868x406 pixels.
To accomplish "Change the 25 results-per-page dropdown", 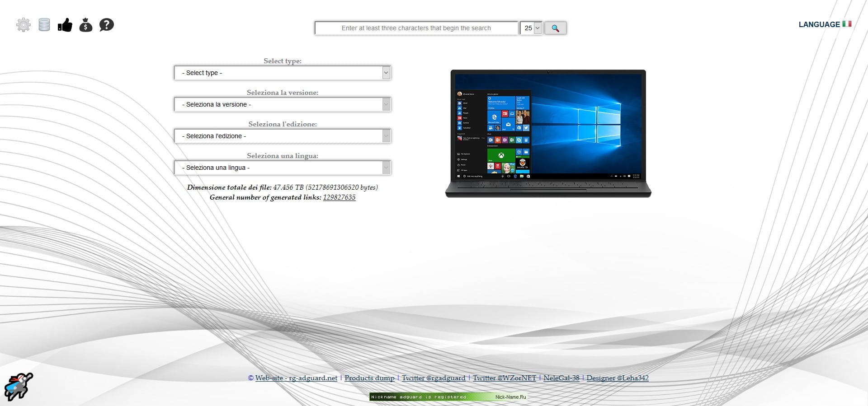I will [x=531, y=28].
